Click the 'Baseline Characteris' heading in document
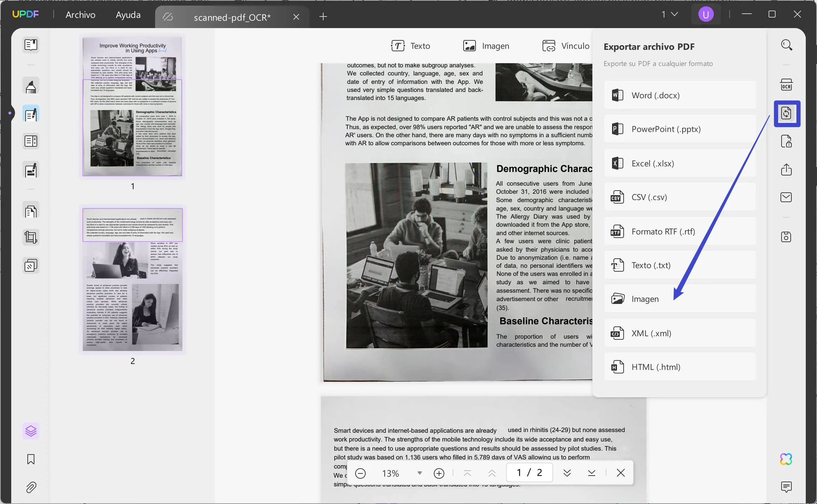817x504 pixels. point(546,321)
